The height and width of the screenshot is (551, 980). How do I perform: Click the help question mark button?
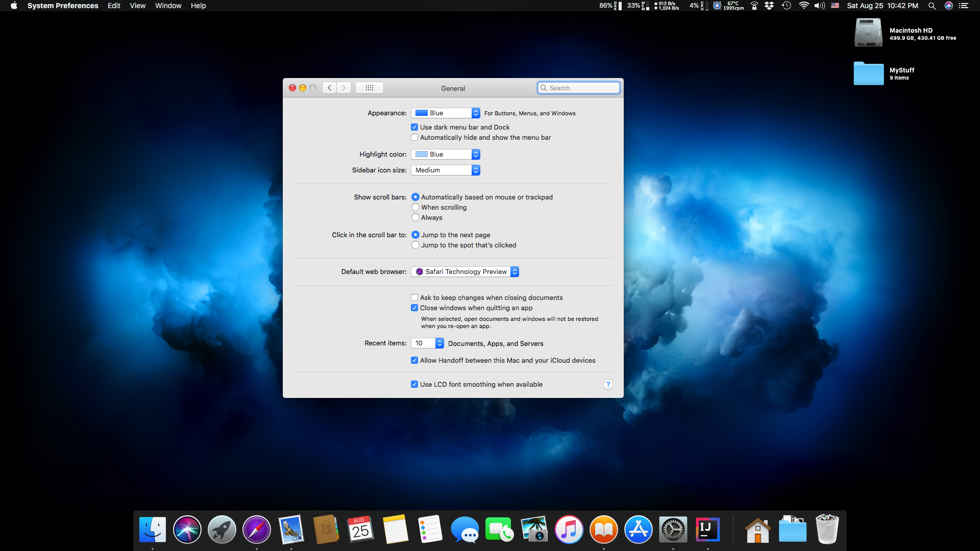click(607, 385)
